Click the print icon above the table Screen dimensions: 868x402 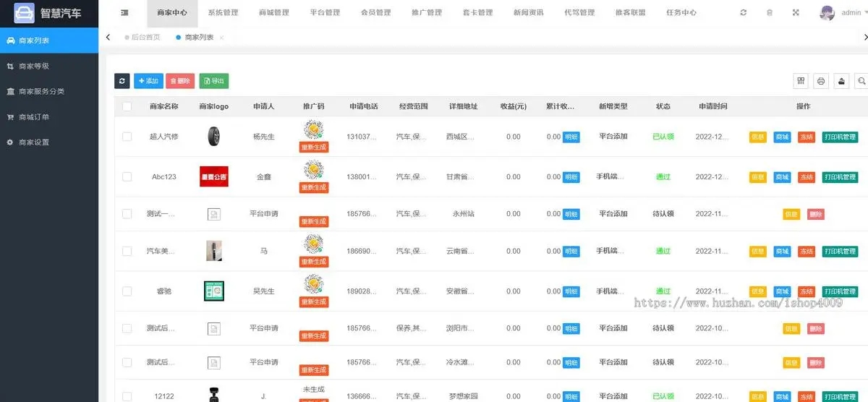click(821, 81)
